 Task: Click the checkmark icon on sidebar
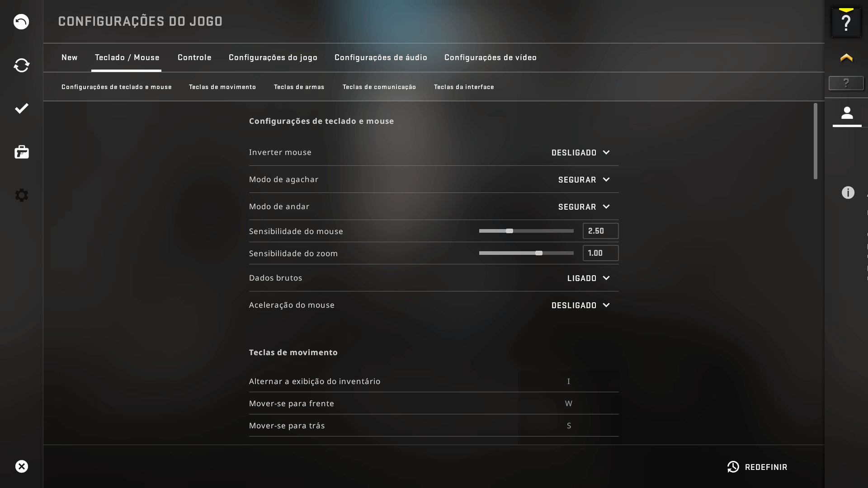click(x=21, y=108)
